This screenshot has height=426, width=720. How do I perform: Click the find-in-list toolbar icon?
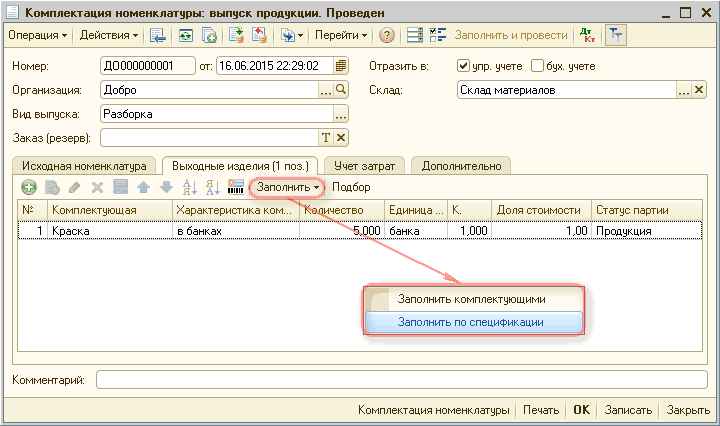[158, 35]
